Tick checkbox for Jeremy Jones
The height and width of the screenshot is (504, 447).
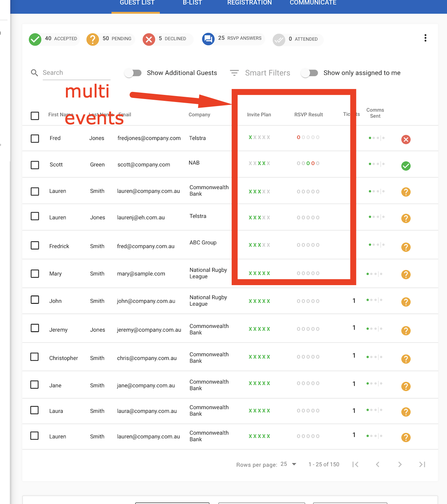pos(35,328)
